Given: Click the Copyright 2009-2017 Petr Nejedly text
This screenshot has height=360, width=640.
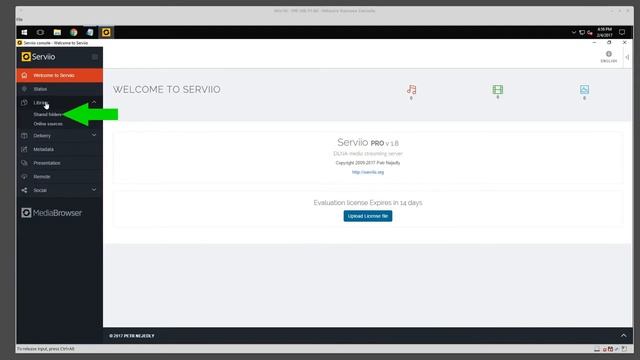Looking at the screenshot, I should [368, 162].
